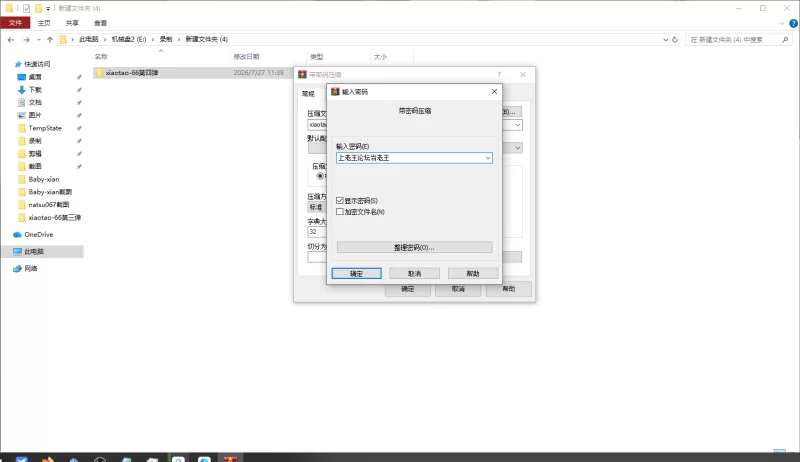Open 截图 folder in sidebar
Screen dimensions: 800x462
pyautogui.click(x=35, y=166)
